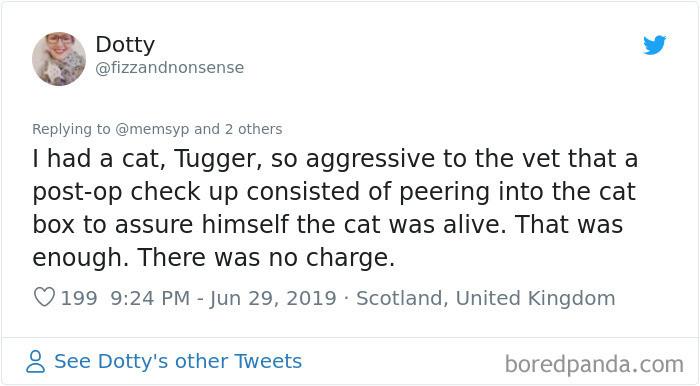
Task: Click the Twitter bird logo
Action: (x=654, y=45)
